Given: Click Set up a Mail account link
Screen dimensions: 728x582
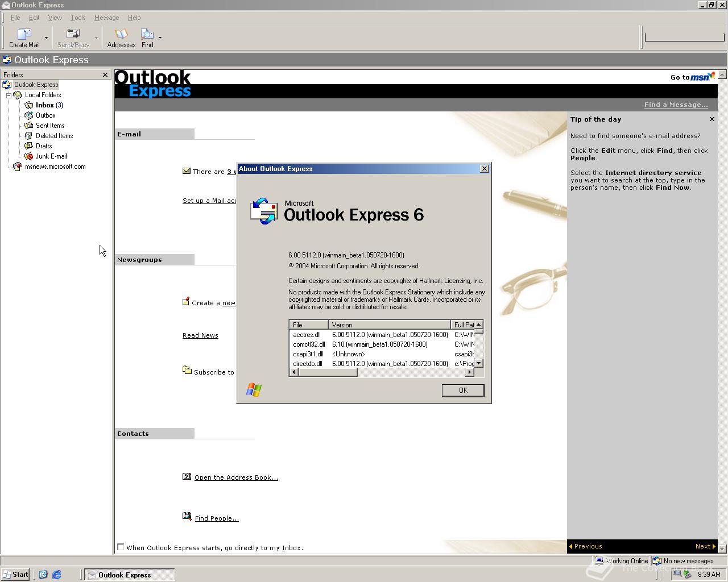Looking at the screenshot, I should click(209, 201).
